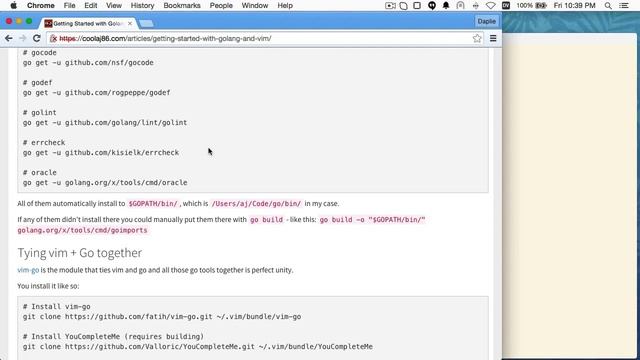Open the People menu
This screenshot has width=640, height=360.
tap(221, 5)
